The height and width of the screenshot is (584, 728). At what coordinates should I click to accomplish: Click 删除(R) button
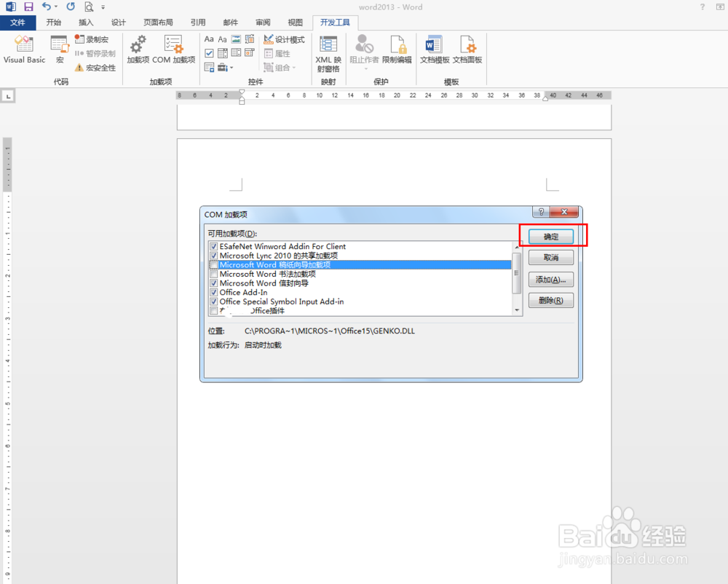pos(551,300)
